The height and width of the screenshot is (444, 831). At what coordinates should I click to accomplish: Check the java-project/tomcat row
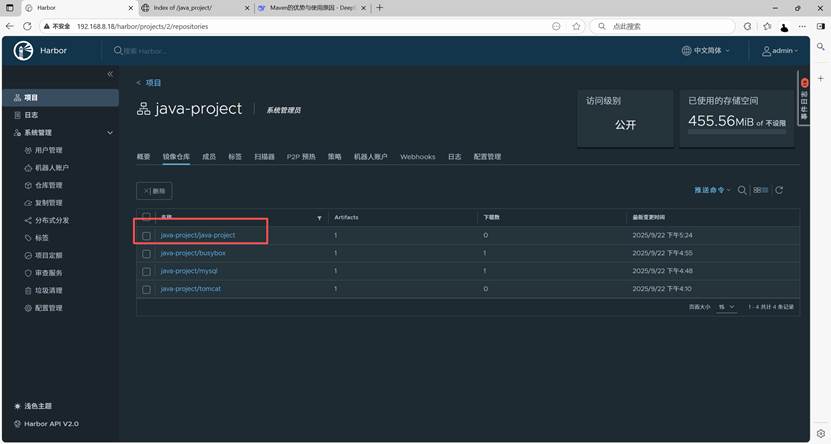(146, 290)
